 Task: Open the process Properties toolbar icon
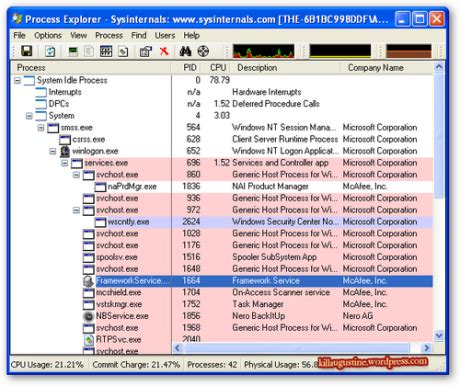point(145,51)
